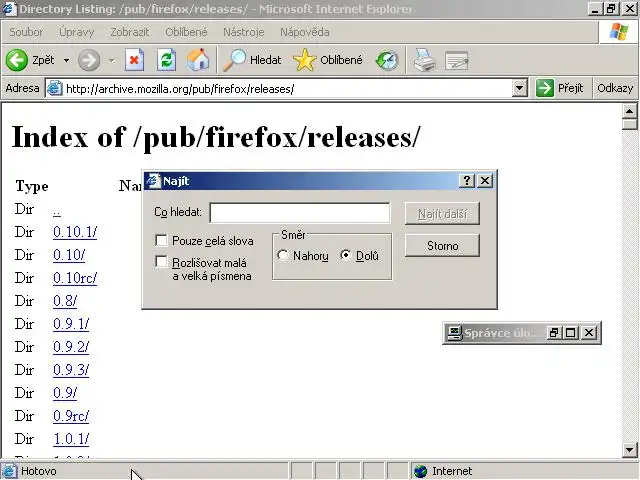
Task: Click the Najít další button
Action: 442,213
